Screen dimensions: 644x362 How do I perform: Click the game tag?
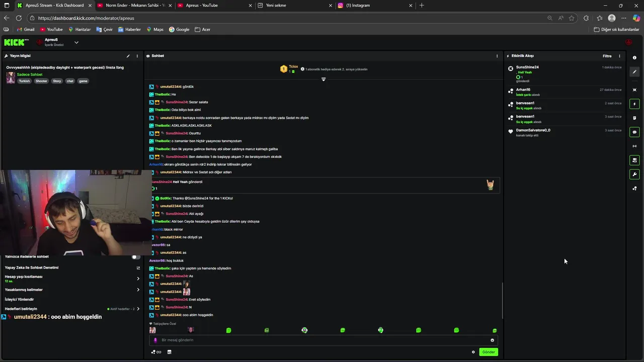tap(83, 81)
